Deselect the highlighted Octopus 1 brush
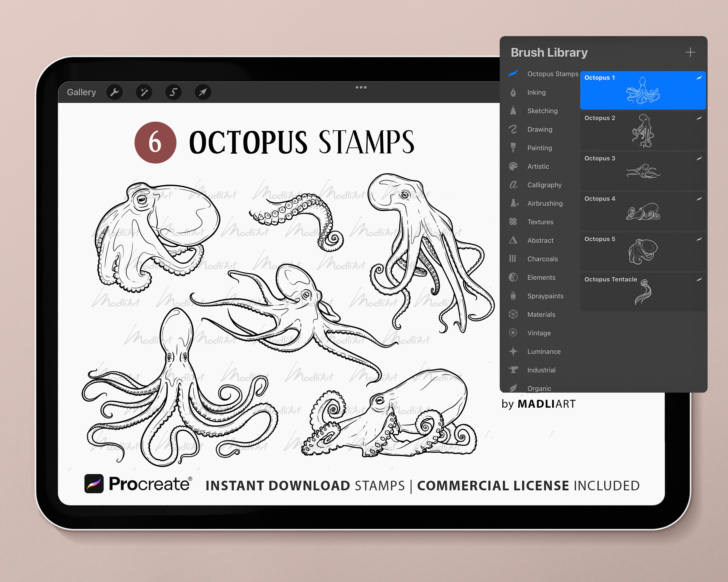 [642, 91]
